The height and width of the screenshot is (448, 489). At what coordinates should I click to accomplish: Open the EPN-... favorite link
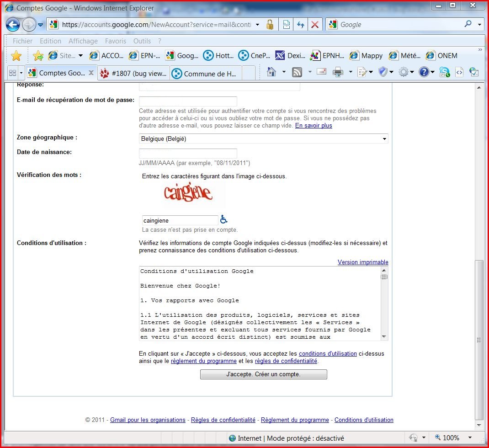coord(144,56)
